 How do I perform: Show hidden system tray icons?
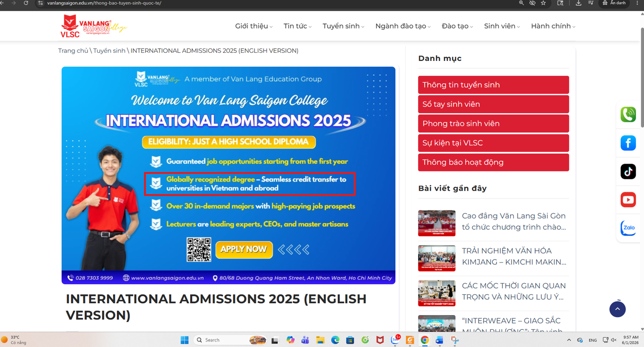[x=569, y=340]
